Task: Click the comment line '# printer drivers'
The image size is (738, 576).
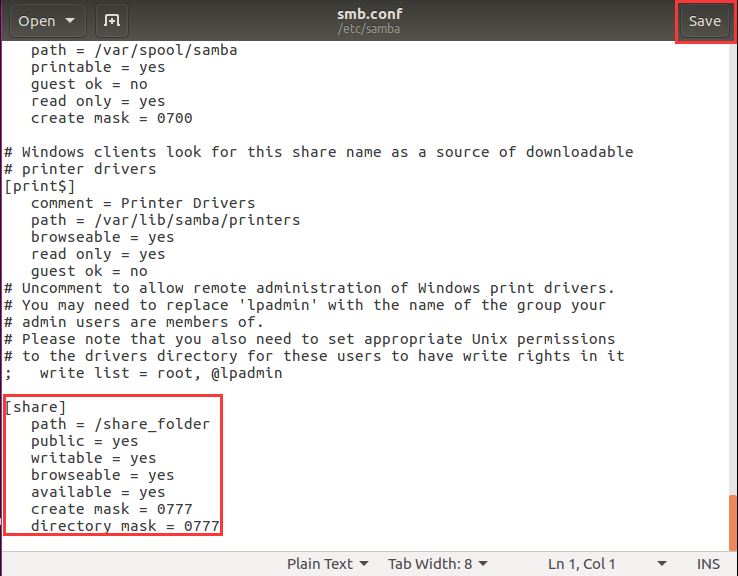Action: (x=80, y=169)
